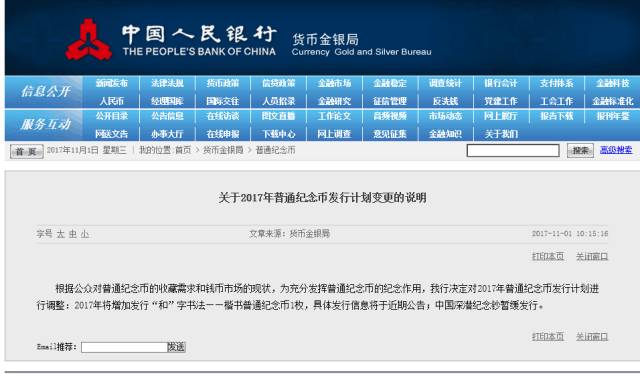Open 市场动态 menu item
This screenshot has width=640, height=374.
[445, 116]
